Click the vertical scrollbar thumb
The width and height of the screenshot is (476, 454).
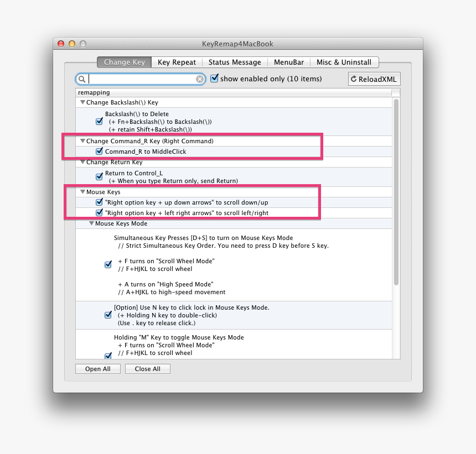coord(396,192)
